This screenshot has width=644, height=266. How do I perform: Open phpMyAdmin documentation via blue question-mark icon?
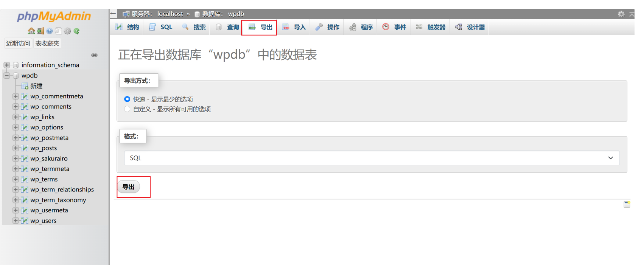[50, 31]
